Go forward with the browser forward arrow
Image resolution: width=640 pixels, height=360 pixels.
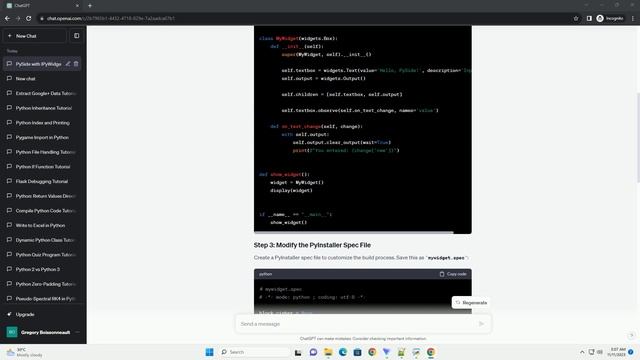(x=18, y=18)
